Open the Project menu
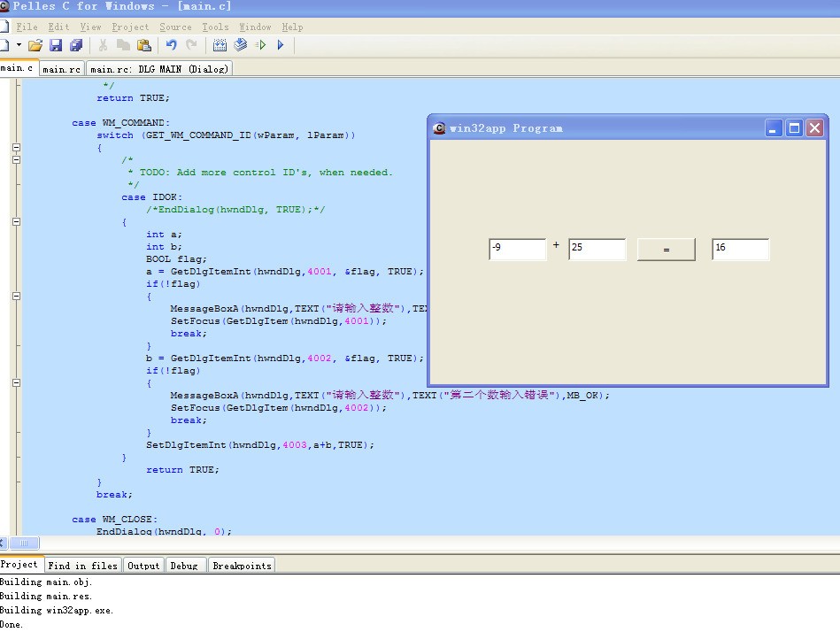This screenshot has width=840, height=632. tap(130, 27)
